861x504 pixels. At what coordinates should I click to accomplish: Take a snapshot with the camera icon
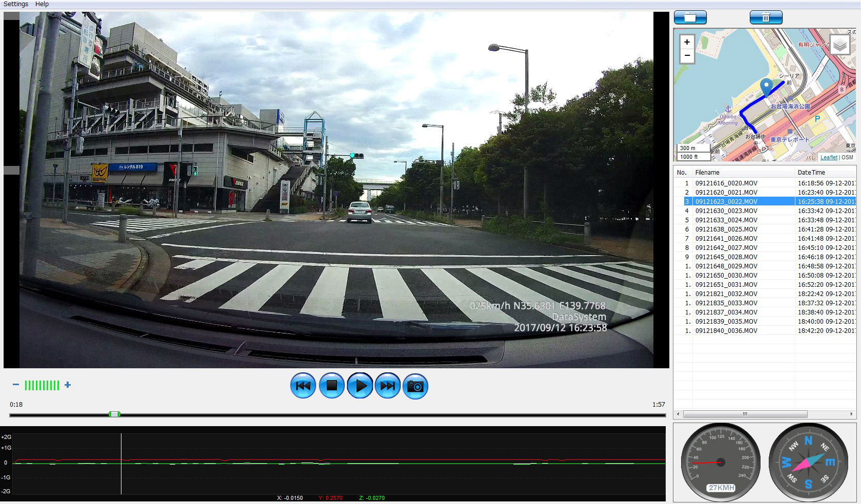pos(416,386)
